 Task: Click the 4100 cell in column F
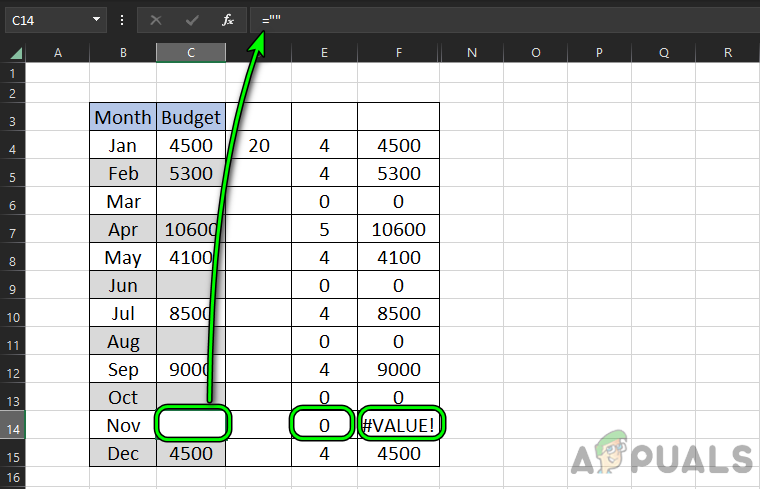tap(398, 257)
